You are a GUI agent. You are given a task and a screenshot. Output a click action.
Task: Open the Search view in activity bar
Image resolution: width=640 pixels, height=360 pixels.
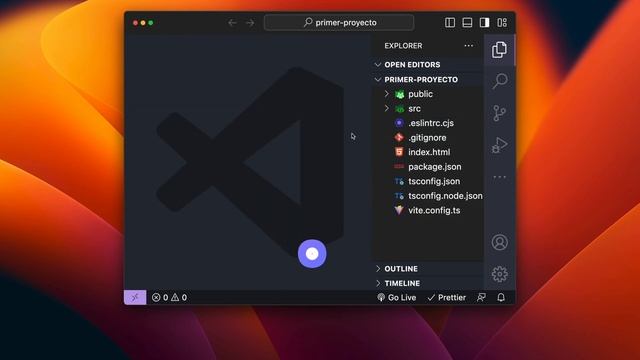pos(500,81)
